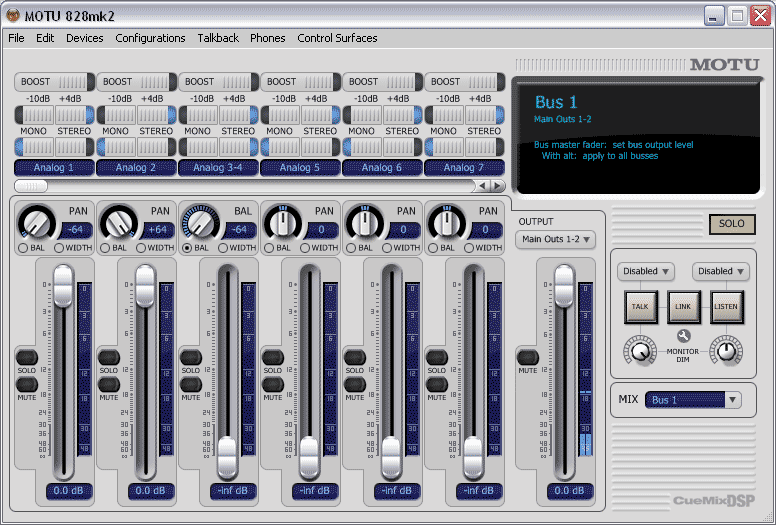Open the Phones menu
Screen dimensions: 776x525
[268, 38]
